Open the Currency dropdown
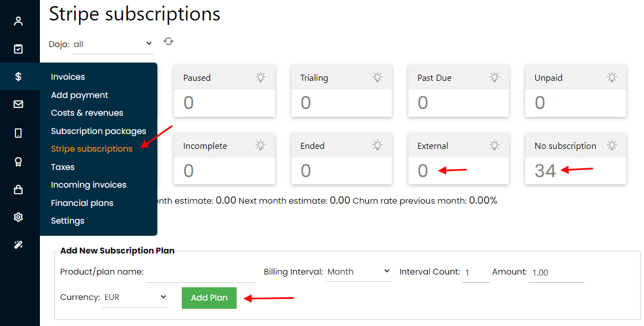The width and height of the screenshot is (644, 326). [135, 297]
